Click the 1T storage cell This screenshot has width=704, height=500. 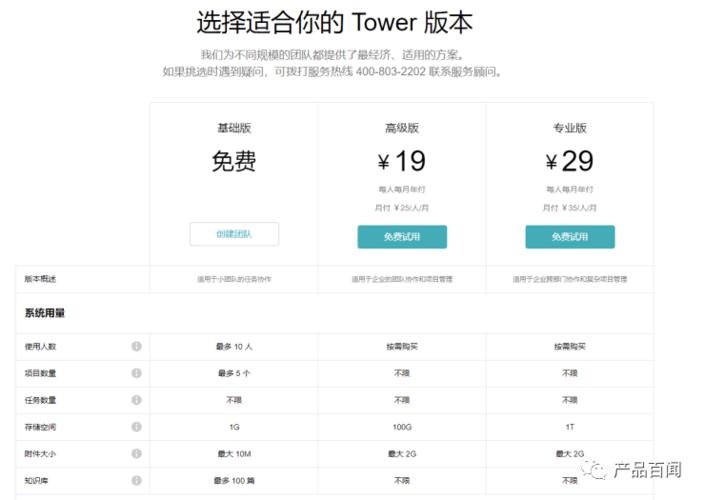(570, 427)
